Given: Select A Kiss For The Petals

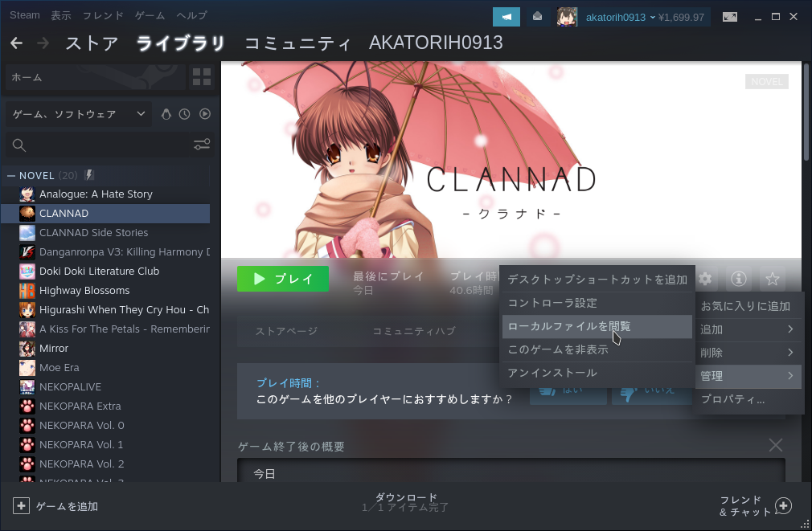Looking at the screenshot, I should (x=105, y=329).
